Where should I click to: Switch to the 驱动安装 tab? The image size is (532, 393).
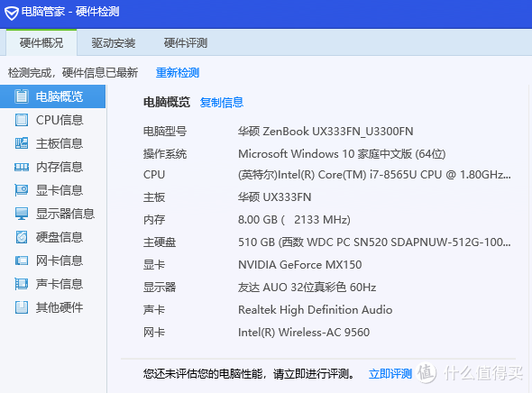114,43
